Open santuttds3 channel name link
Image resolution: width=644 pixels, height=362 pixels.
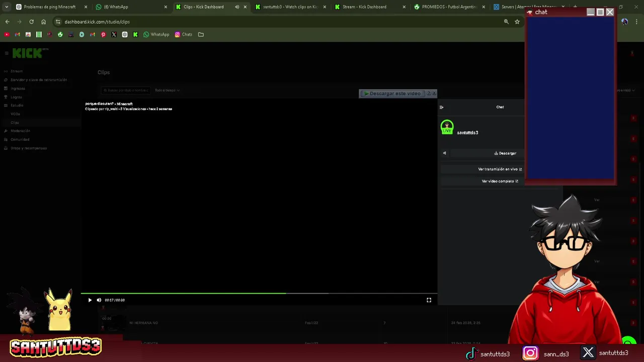coord(467,133)
